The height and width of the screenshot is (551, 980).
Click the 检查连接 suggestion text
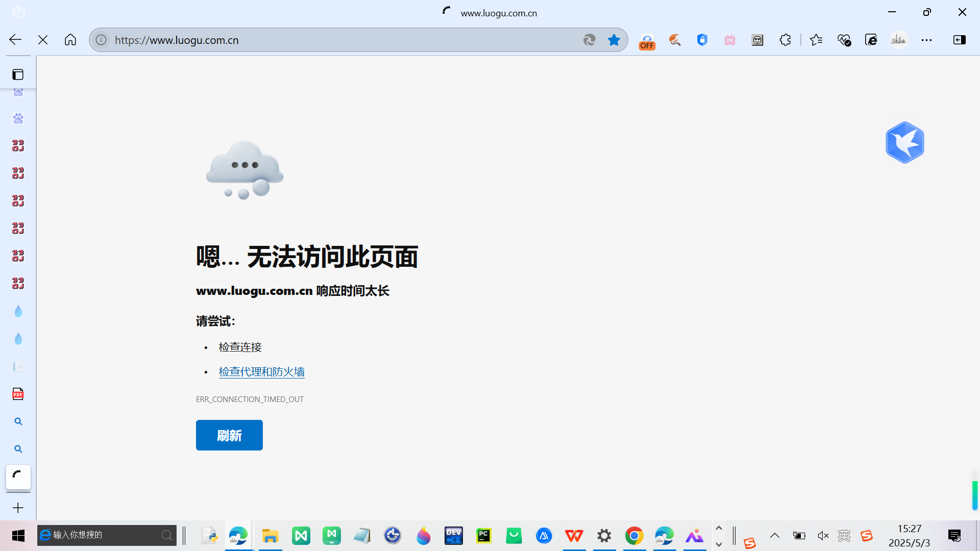240,347
